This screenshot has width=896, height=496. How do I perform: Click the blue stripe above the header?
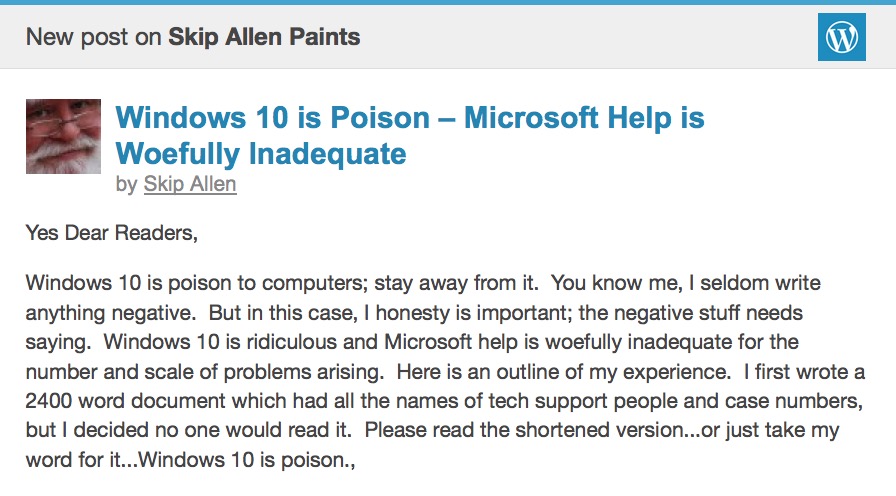coord(448,2)
